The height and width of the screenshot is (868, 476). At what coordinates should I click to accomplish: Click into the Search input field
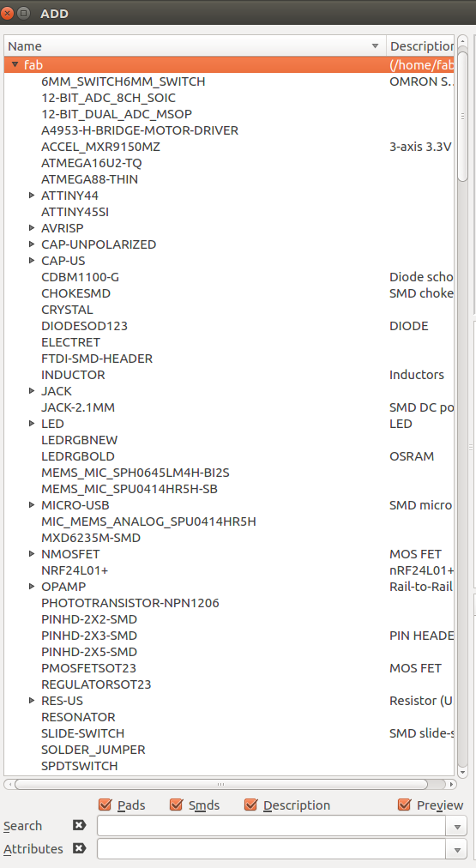pos(272,827)
